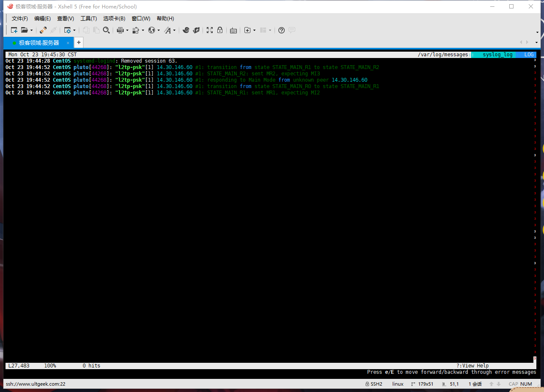Click the LOG view label in terminal
The height and width of the screenshot is (392, 544).
tap(529, 55)
